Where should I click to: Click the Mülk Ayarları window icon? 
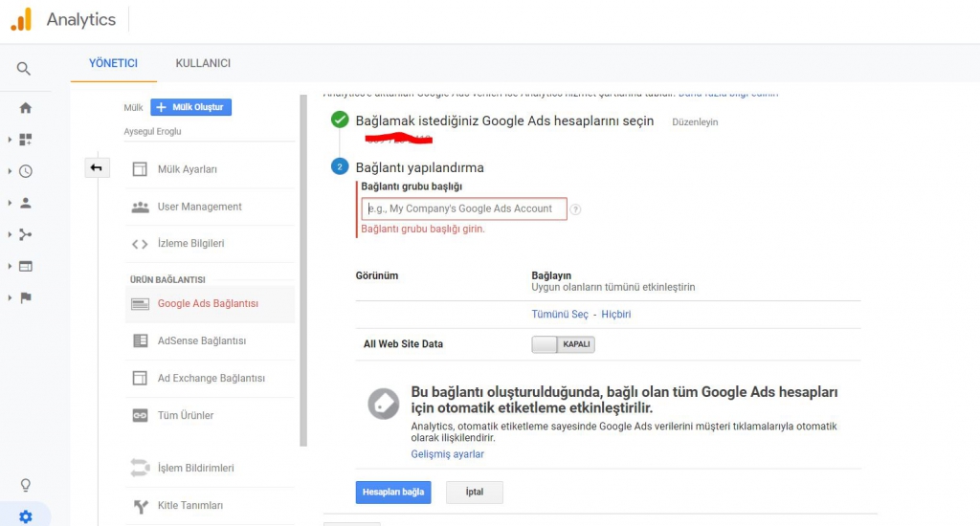[140, 169]
